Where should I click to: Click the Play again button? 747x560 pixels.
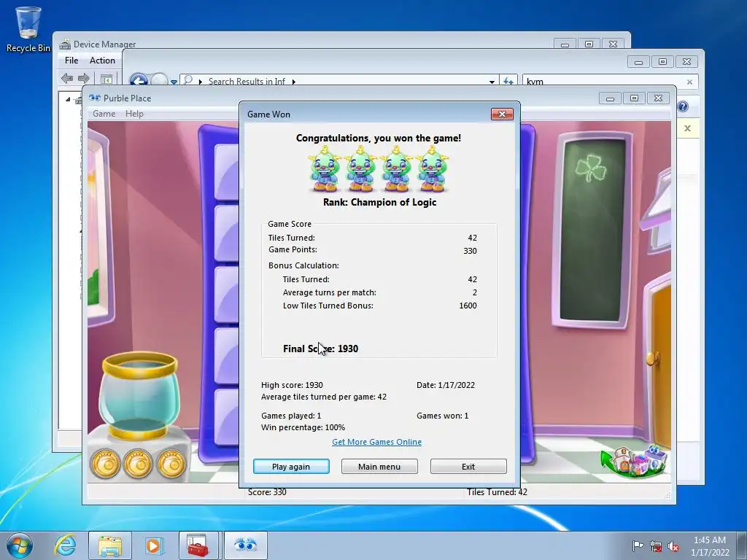(x=291, y=466)
